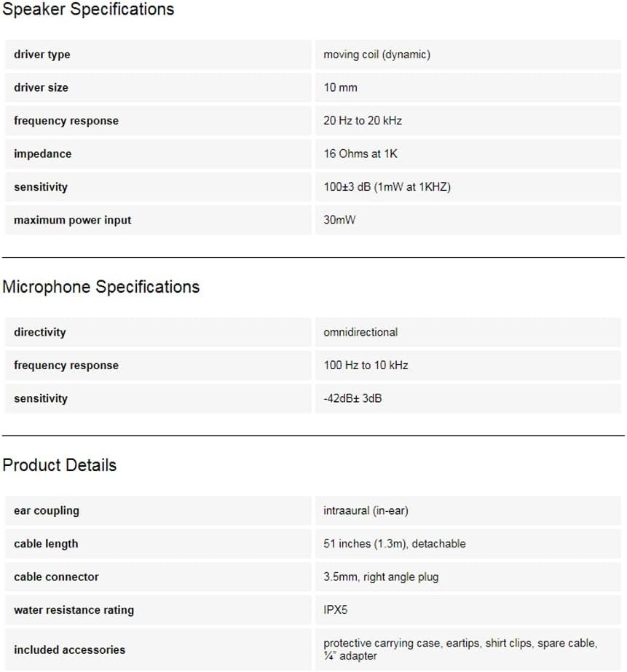Screen dimensions: 627x672
Task: Click the moving coil (dynamic) value
Action: [x=376, y=55]
